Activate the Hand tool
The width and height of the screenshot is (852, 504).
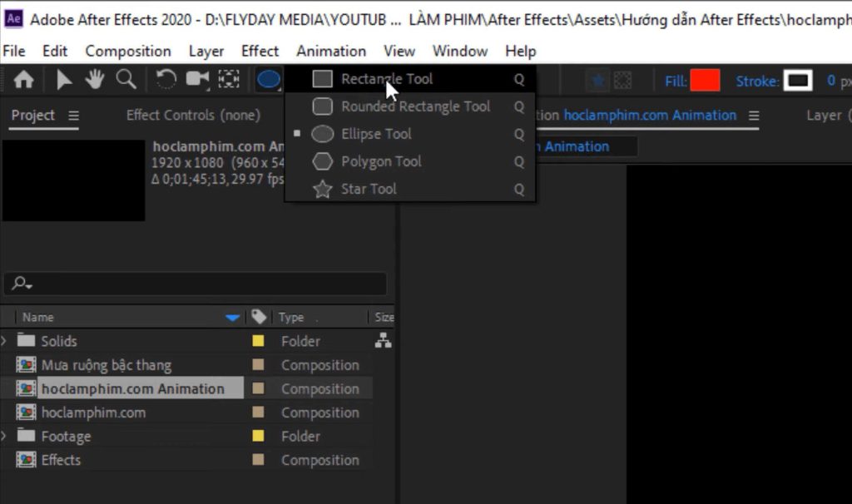pos(94,80)
